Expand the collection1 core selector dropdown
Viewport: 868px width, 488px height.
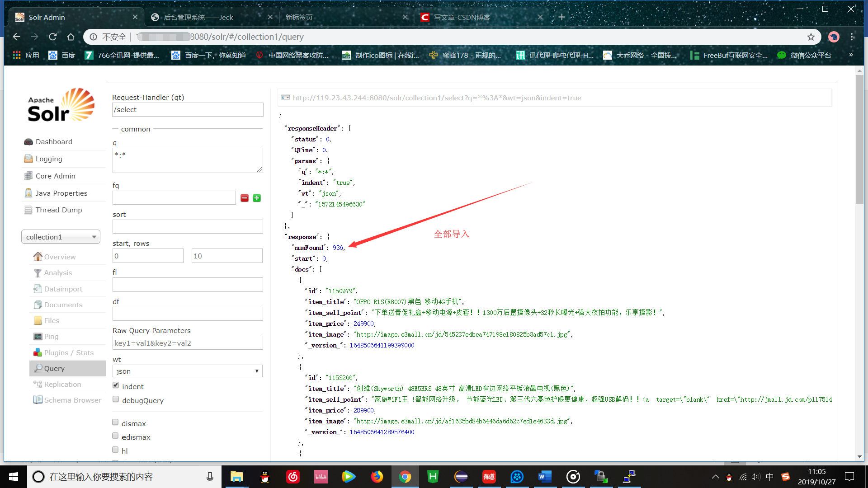61,237
